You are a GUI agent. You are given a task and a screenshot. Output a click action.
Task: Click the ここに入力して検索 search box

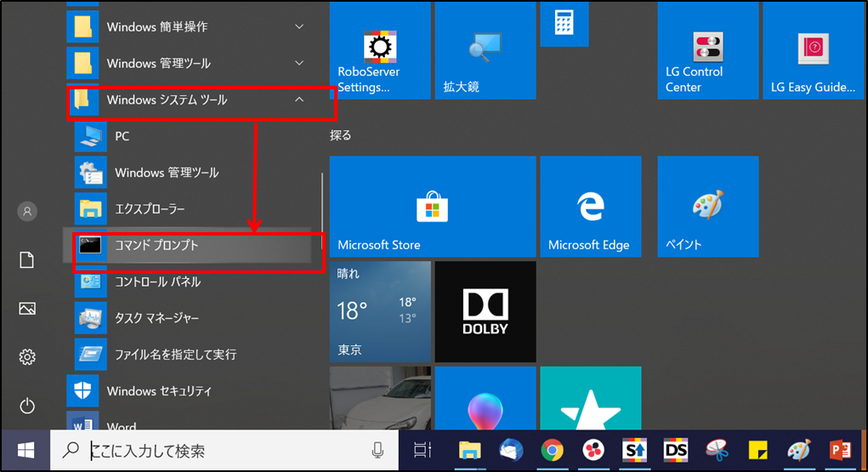[x=224, y=451]
